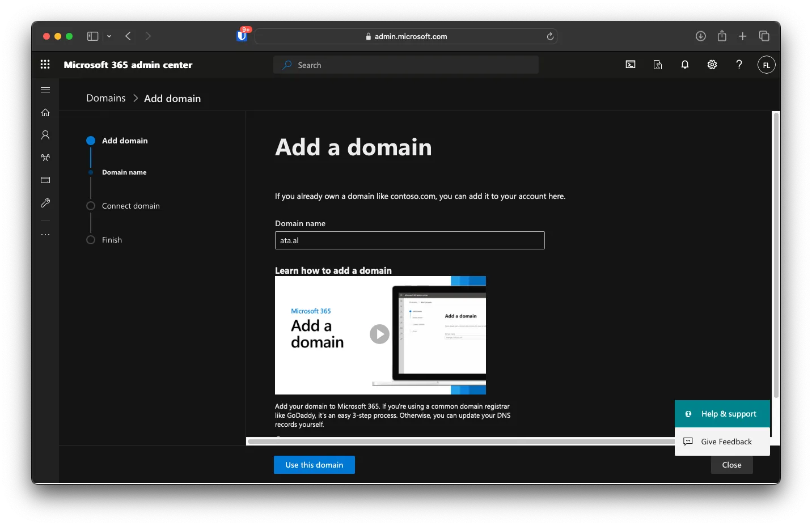Click the Bitwarden shield extension icon
Screen dimensions: 812x526
pyautogui.click(x=242, y=36)
